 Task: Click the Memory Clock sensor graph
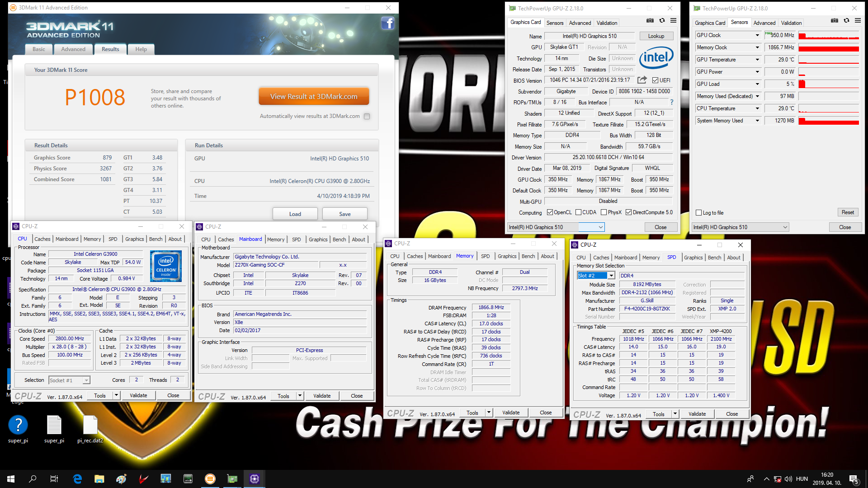[828, 47]
